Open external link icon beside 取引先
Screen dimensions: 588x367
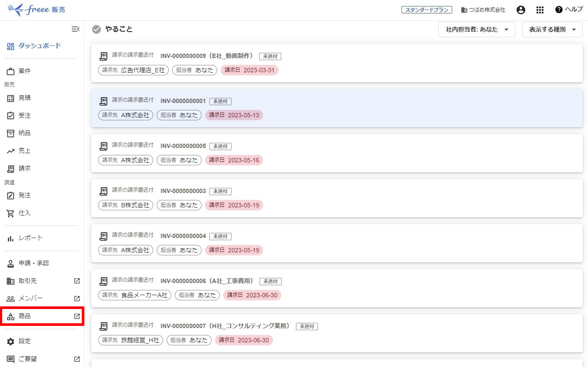[77, 281]
